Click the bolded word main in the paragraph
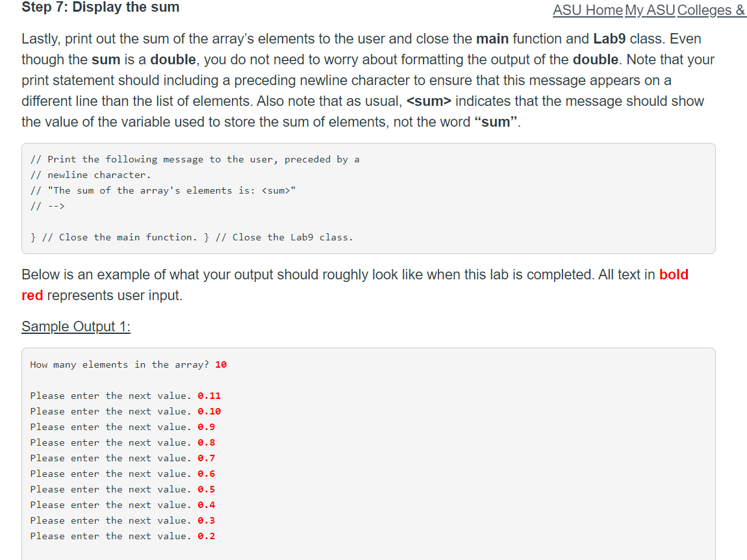Screen dimensions: 747x560 pyautogui.click(x=492, y=39)
